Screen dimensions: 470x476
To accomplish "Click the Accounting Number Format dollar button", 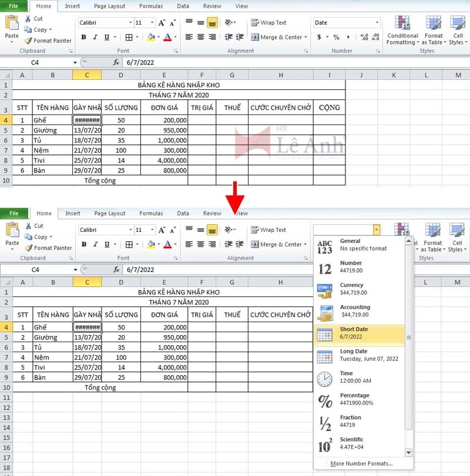I will coord(319,37).
